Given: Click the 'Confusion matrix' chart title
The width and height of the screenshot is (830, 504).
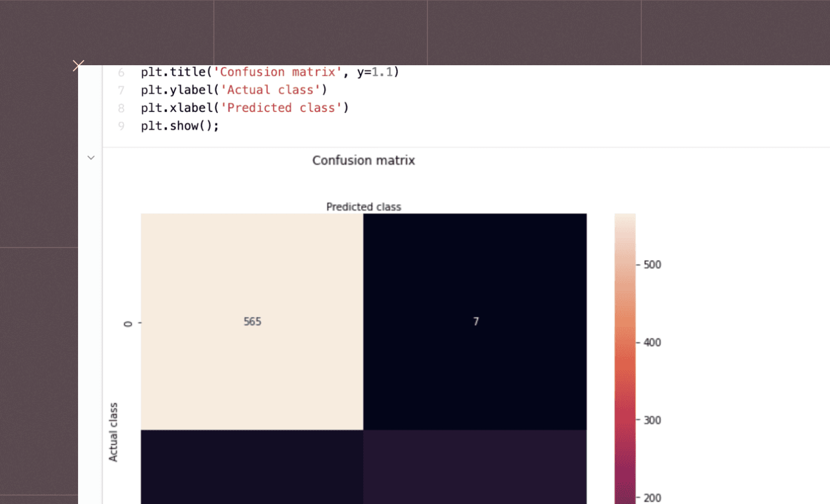Looking at the screenshot, I should pos(364,160).
